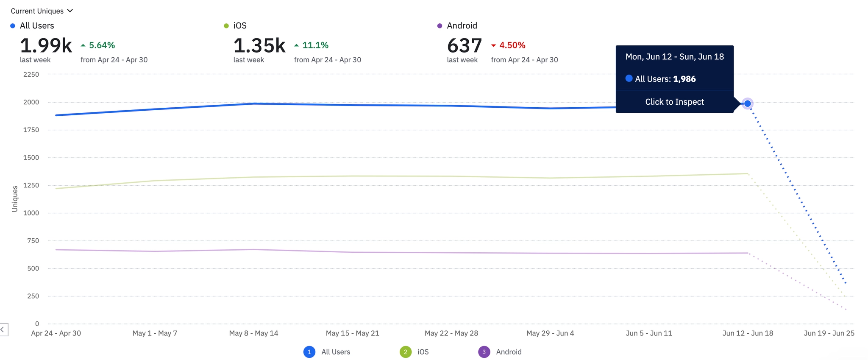The image size is (868, 360).
Task: Click the purple dot beside the Android header
Action: pos(440,26)
